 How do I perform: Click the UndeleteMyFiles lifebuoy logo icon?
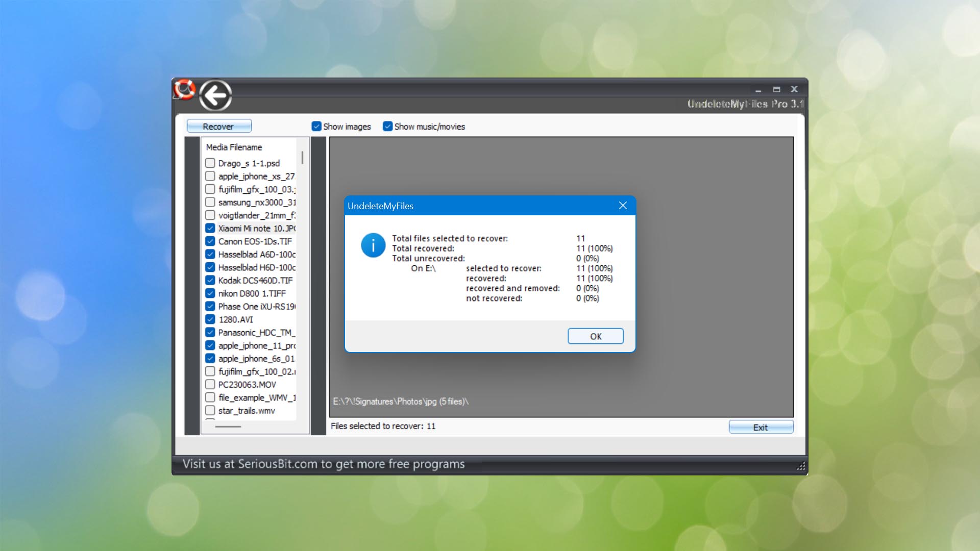[184, 89]
